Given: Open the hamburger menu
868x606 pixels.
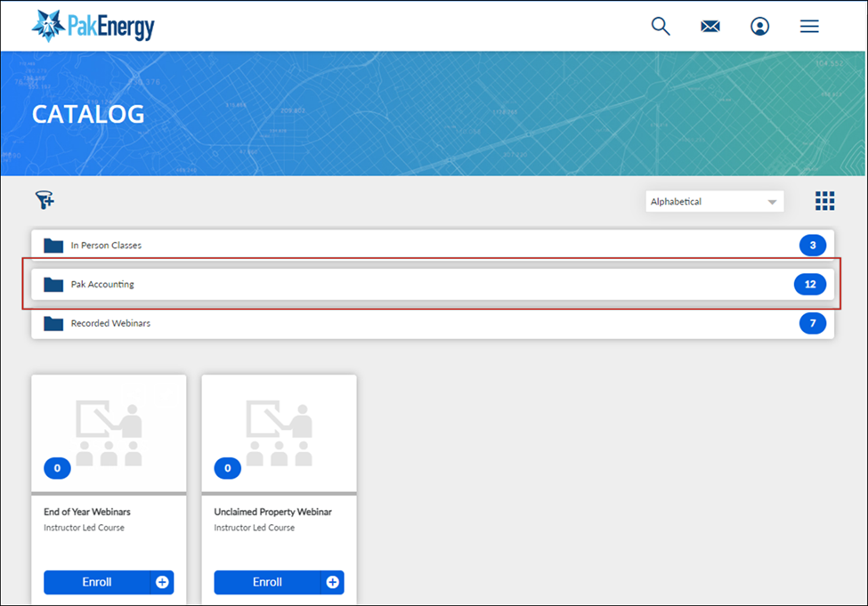Looking at the screenshot, I should point(809,26).
